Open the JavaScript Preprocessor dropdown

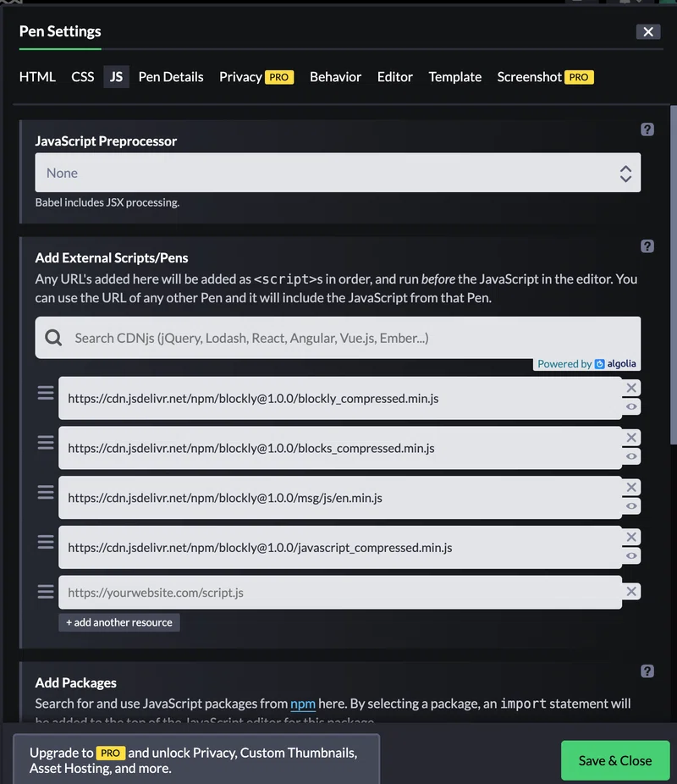click(x=338, y=173)
